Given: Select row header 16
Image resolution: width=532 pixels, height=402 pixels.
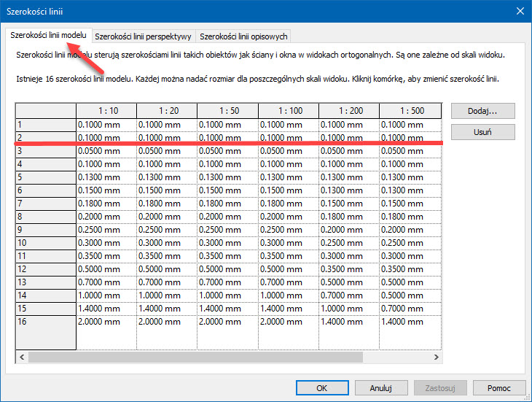Looking at the screenshot, I should (46, 321).
